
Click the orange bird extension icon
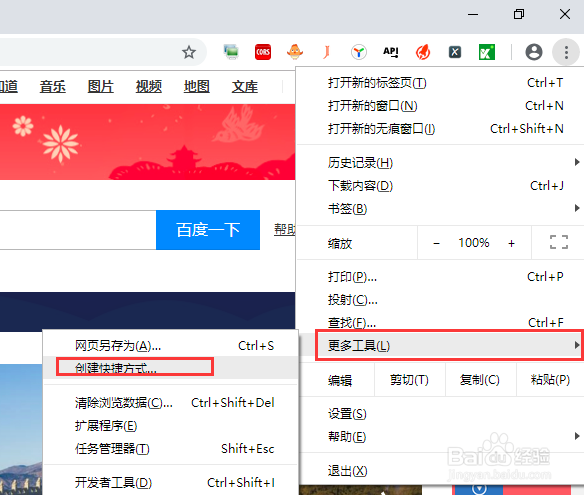[x=295, y=52]
